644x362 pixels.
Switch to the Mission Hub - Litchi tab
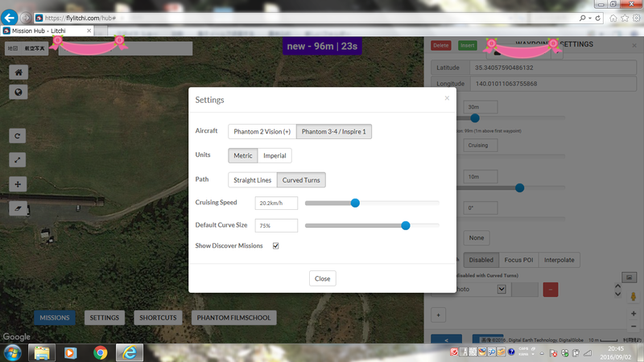pyautogui.click(x=47, y=31)
